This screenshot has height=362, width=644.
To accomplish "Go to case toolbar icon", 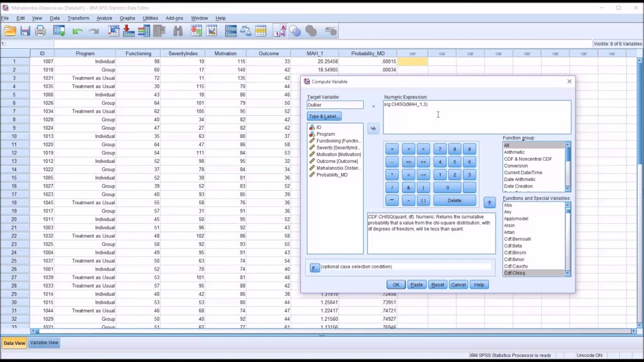I will click(x=114, y=31).
